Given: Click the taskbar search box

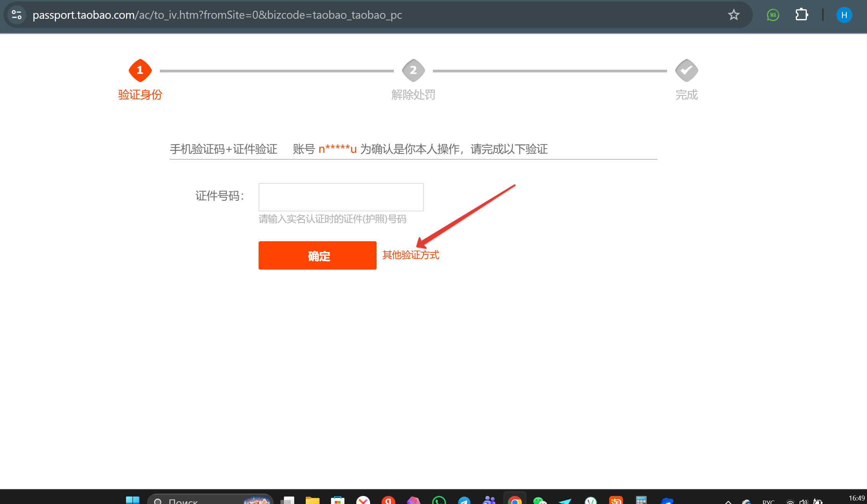Looking at the screenshot, I should (199, 500).
